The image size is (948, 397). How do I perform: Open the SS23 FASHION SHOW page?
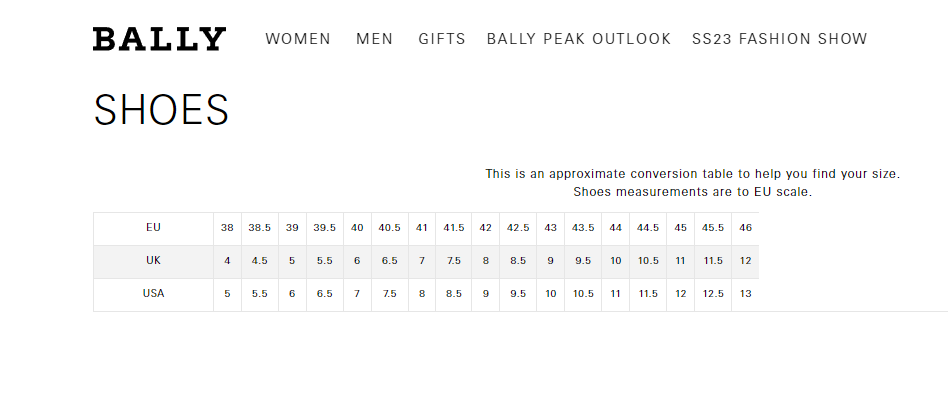coord(780,39)
